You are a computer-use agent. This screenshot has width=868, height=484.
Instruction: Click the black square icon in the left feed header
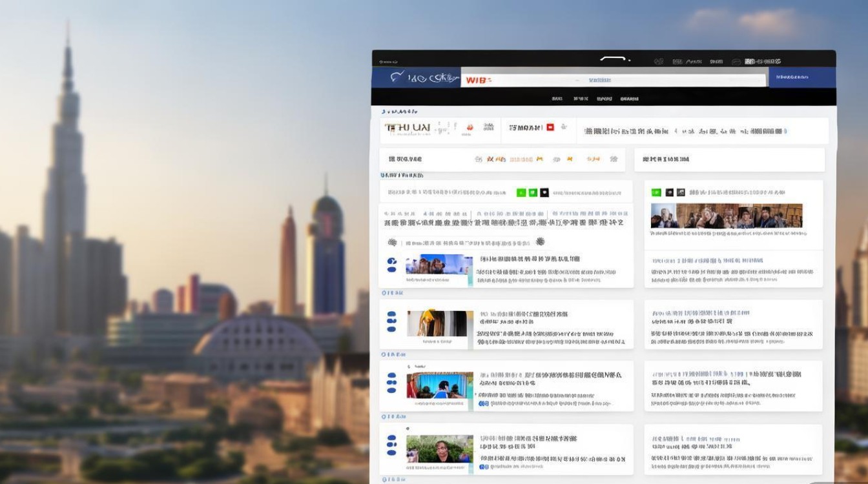click(x=544, y=192)
